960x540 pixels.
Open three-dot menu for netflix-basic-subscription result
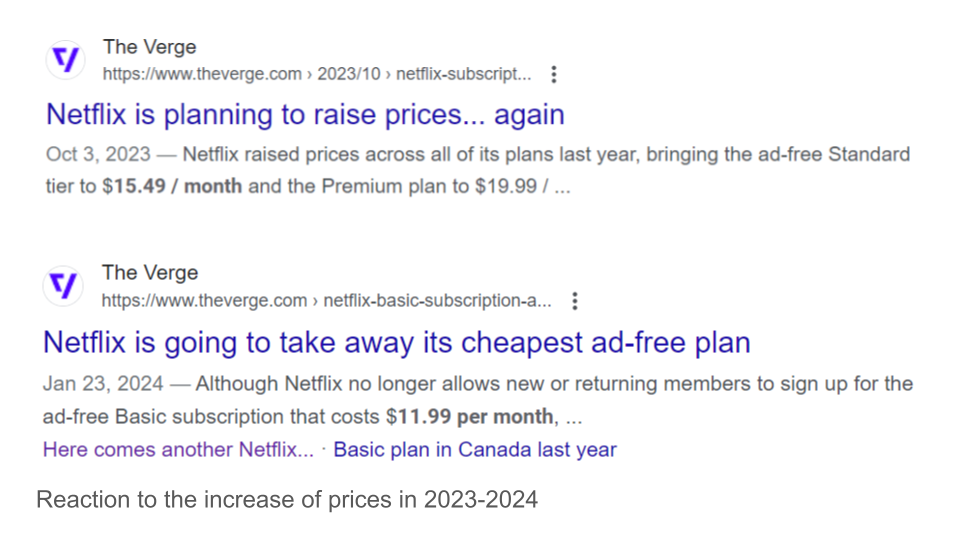(574, 300)
